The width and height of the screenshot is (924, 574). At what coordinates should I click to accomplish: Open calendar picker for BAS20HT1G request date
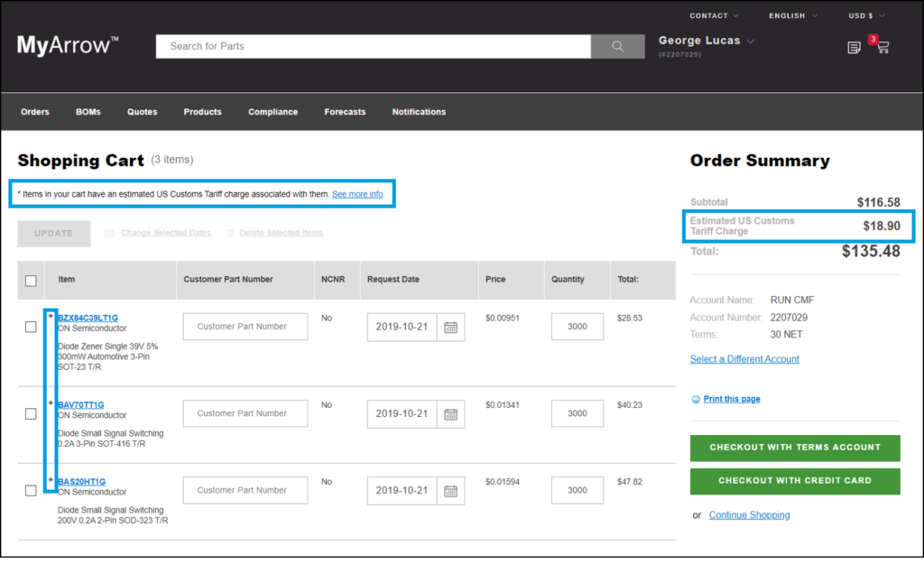click(x=450, y=490)
